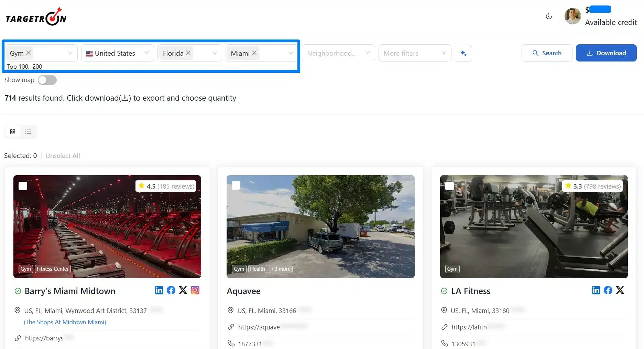Open Barry's Miami Midtown LinkedIn icon
Screen dimensions: 644x349
click(x=159, y=290)
